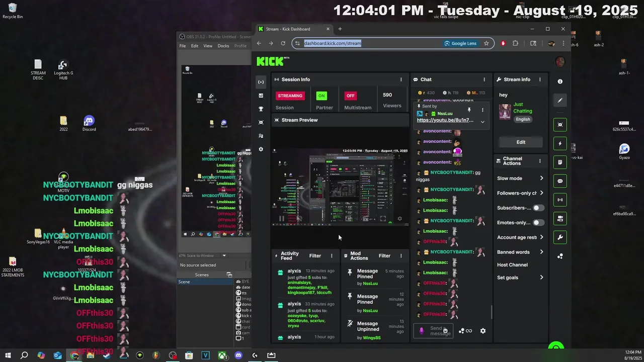
Task: Open Xbox app from the taskbar
Action: pyautogui.click(x=222, y=355)
